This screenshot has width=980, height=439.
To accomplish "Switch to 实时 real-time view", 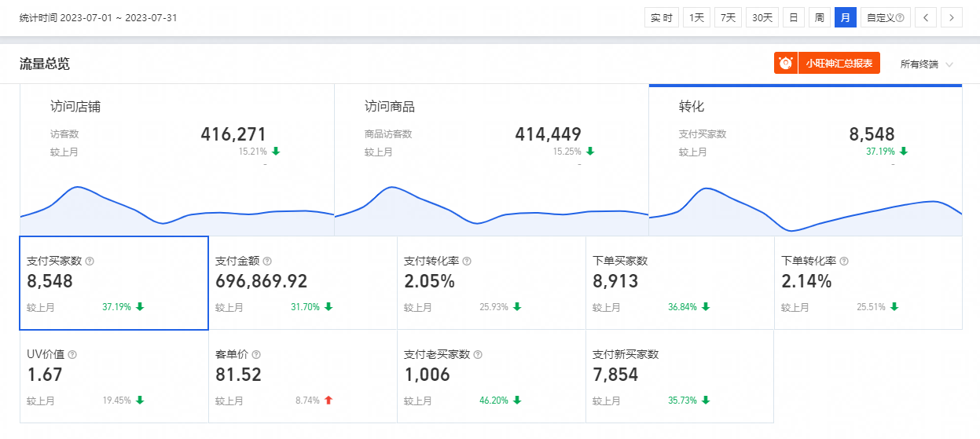I will (661, 17).
